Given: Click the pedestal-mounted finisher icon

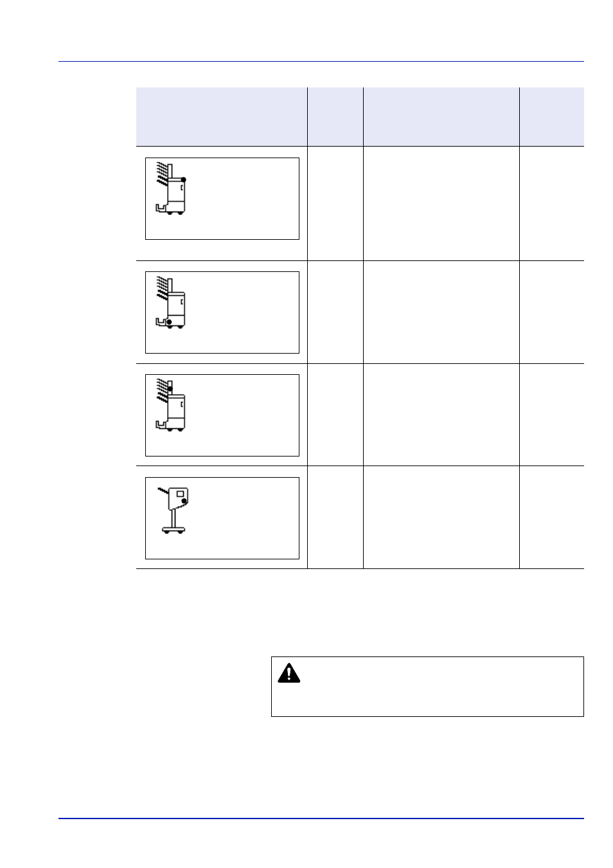Looking at the screenshot, I should (x=173, y=511).
